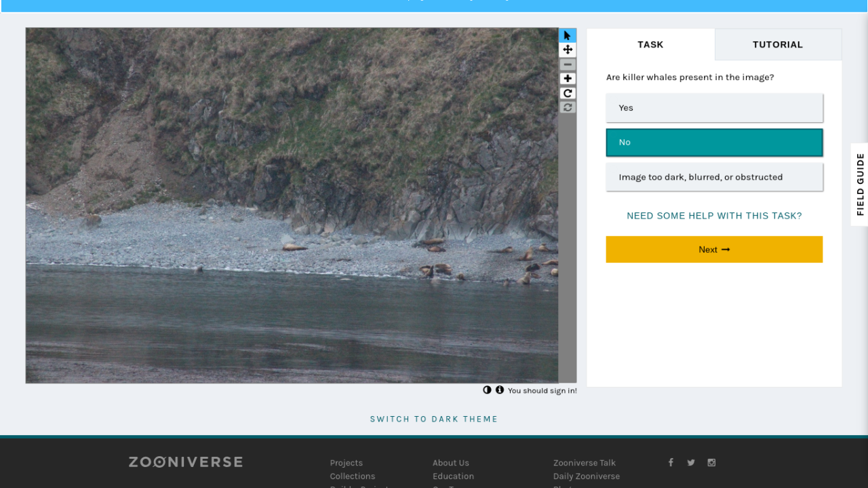Answer Yes to killer whales question
Screen dimensions: 868x488
[714, 108]
